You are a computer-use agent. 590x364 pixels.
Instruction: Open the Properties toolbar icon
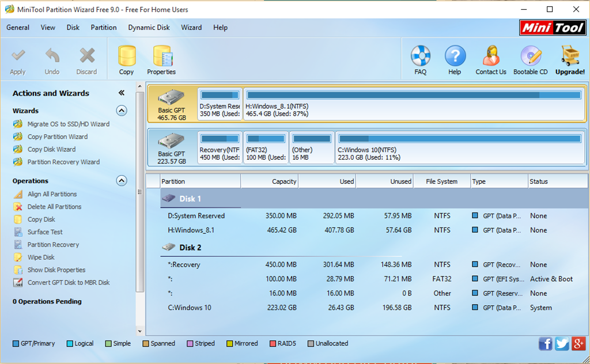[162, 56]
